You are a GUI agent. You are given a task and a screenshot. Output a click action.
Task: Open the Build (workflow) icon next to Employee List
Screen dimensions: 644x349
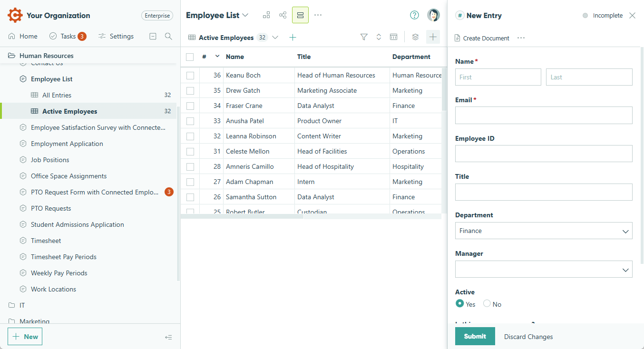click(x=266, y=15)
